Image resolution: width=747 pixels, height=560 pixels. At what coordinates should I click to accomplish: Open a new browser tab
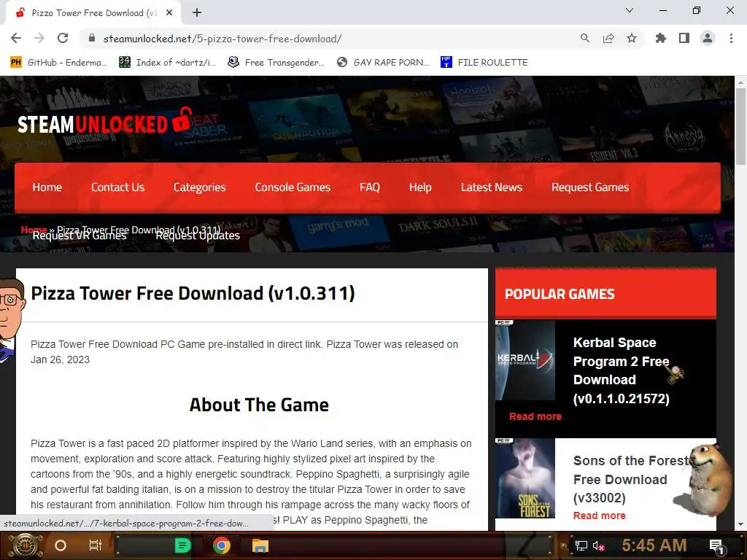[197, 13]
